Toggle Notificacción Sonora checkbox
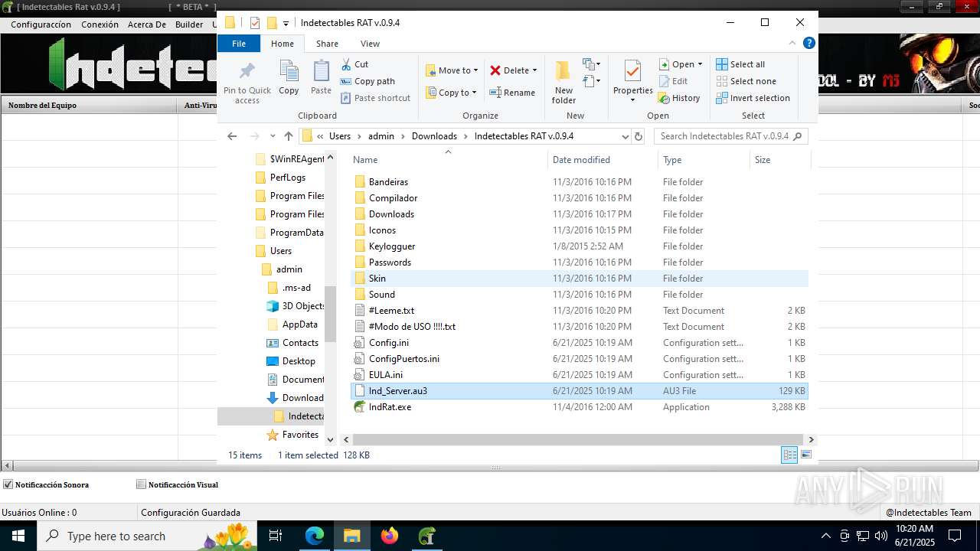 8,484
